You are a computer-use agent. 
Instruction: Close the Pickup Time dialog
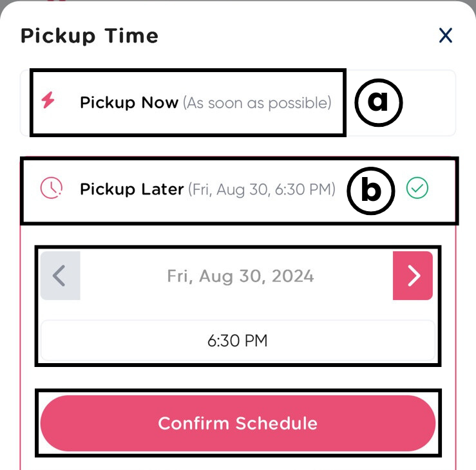(x=445, y=35)
